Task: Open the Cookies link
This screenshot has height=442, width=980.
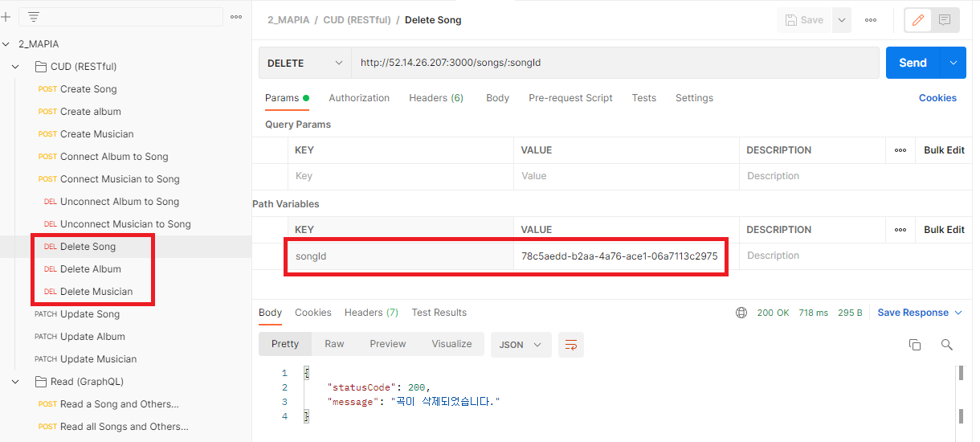Action: (937, 98)
